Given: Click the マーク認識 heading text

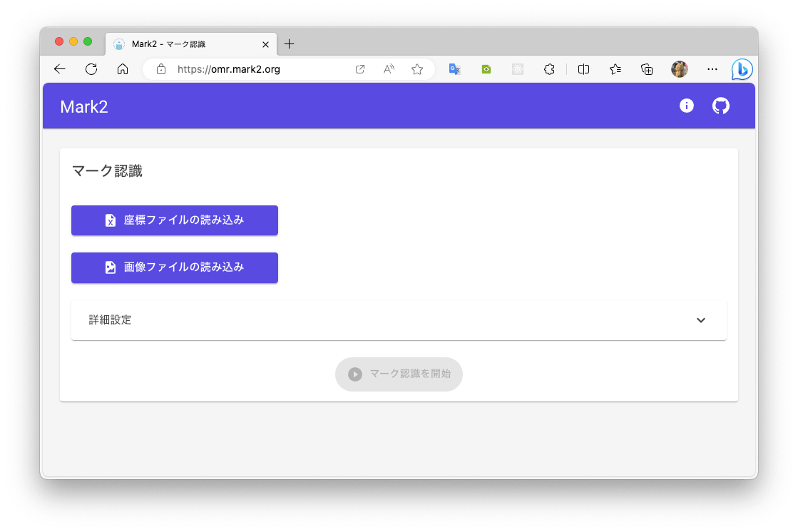Looking at the screenshot, I should [108, 171].
